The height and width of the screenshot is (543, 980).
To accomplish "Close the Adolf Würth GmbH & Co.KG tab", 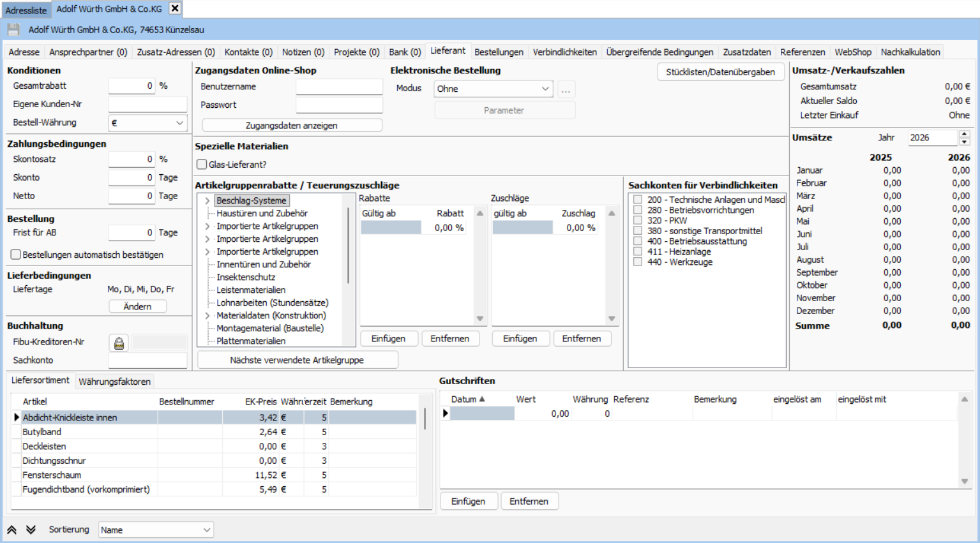I will pos(174,8).
